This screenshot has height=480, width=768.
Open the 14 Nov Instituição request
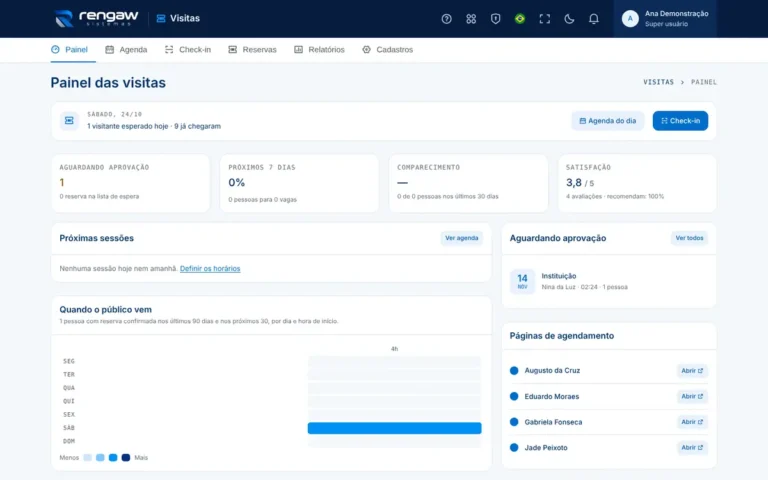pyautogui.click(x=608, y=281)
